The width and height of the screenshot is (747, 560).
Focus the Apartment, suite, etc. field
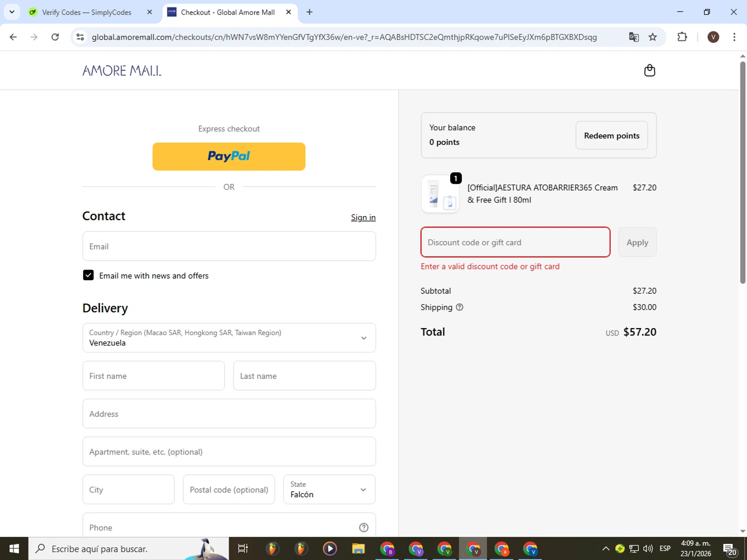pos(229,451)
